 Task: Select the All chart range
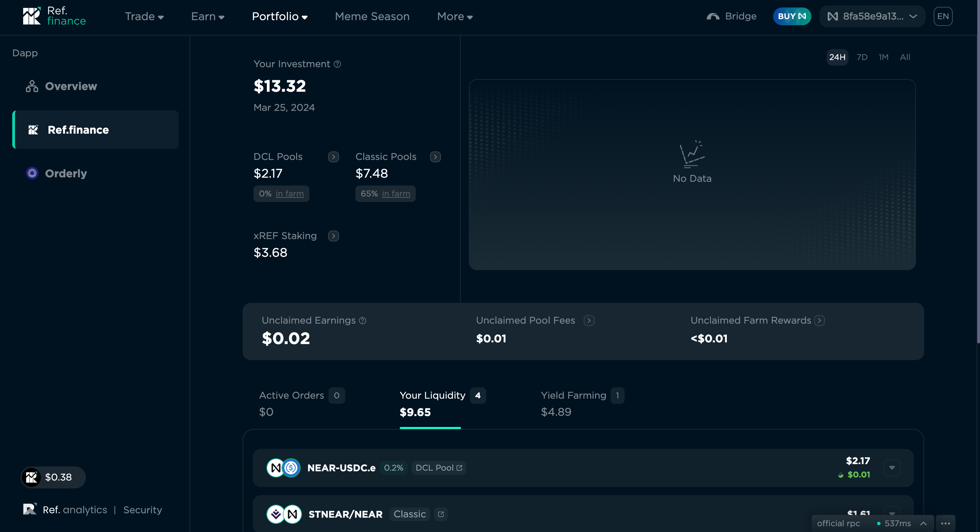pos(905,57)
